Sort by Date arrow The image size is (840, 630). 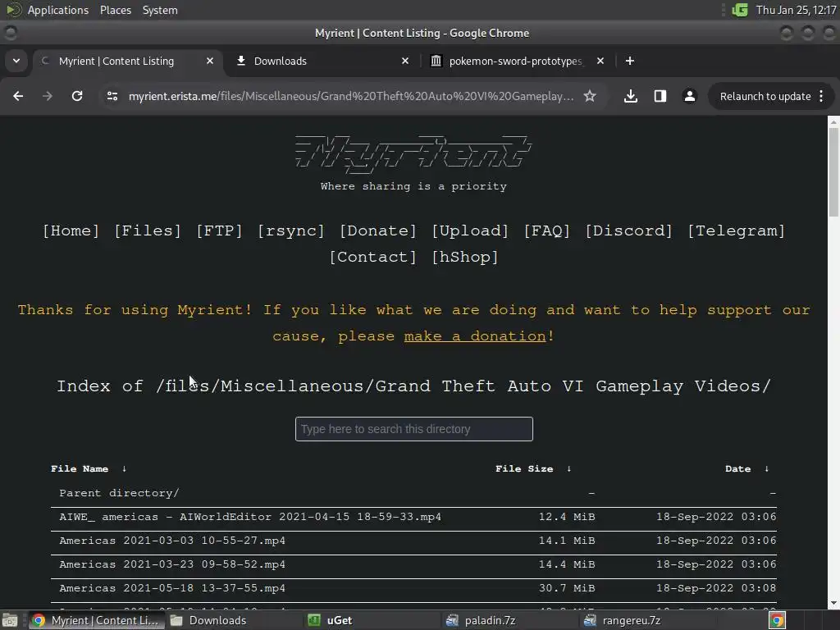point(767,468)
